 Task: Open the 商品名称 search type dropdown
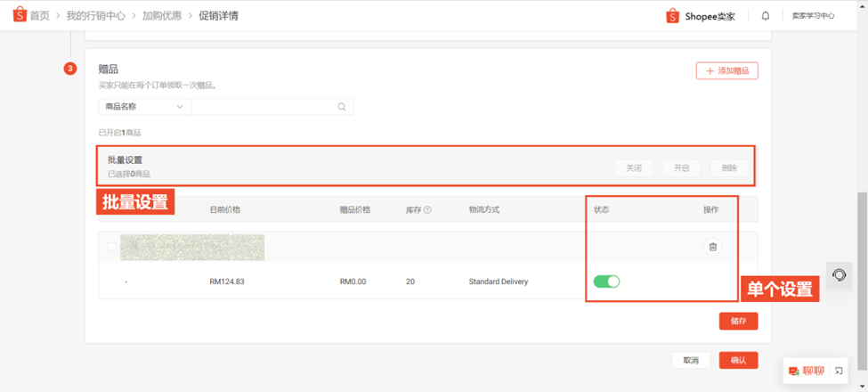[x=144, y=107]
